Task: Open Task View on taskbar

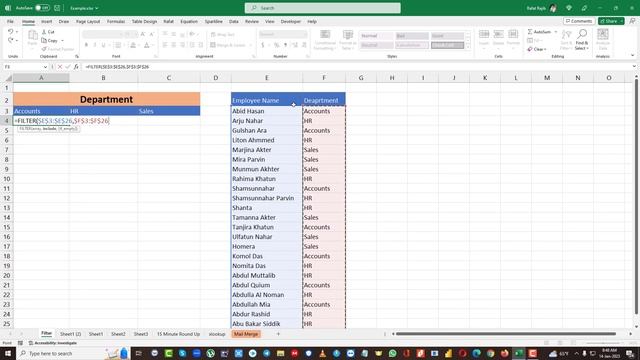Action: pyautogui.click(x=138, y=353)
